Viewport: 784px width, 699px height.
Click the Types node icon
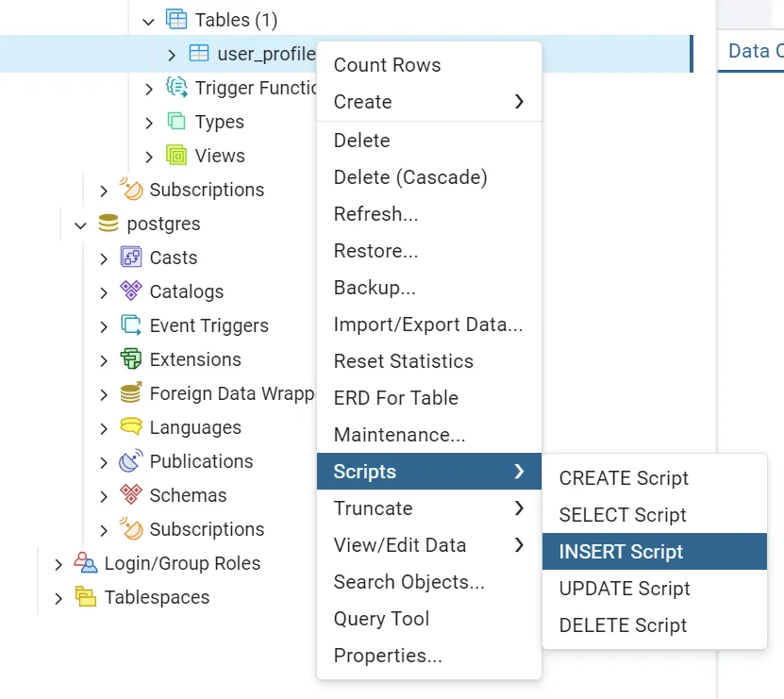pos(176,122)
